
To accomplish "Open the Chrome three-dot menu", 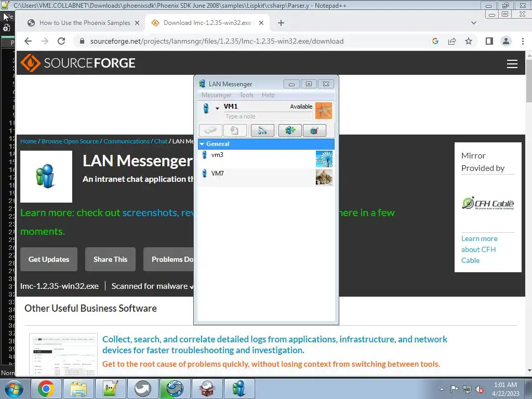I will pos(523,41).
